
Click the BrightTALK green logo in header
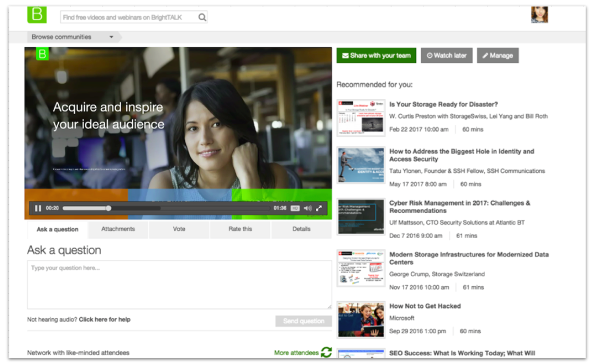[37, 15]
